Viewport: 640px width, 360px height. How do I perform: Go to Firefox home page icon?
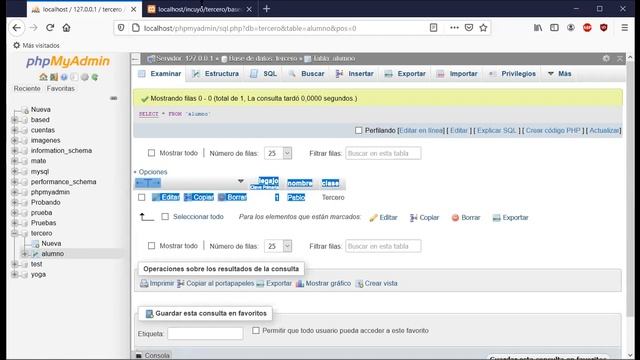(67, 28)
